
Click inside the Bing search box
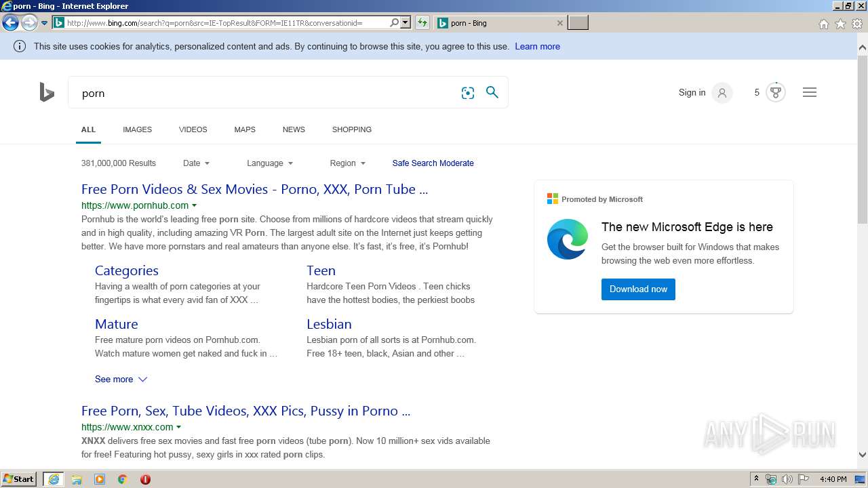coord(264,93)
